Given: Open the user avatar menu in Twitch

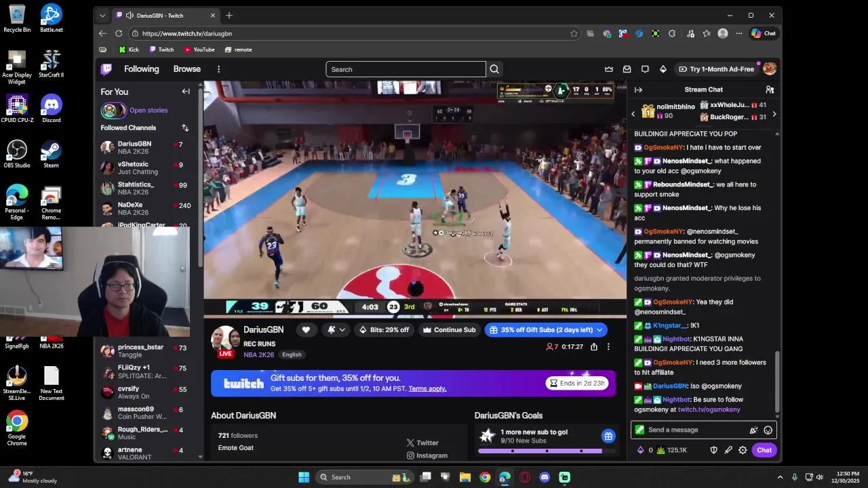Looking at the screenshot, I should [x=770, y=69].
